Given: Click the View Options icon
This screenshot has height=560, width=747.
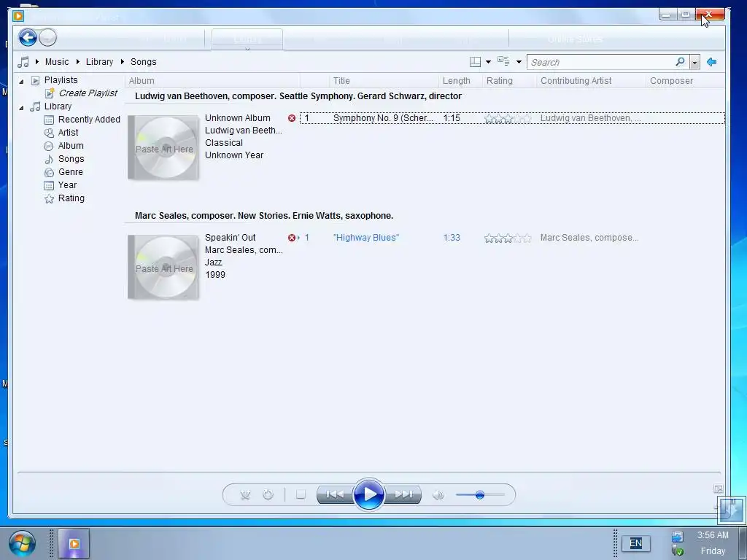Looking at the screenshot, I should pos(503,61).
